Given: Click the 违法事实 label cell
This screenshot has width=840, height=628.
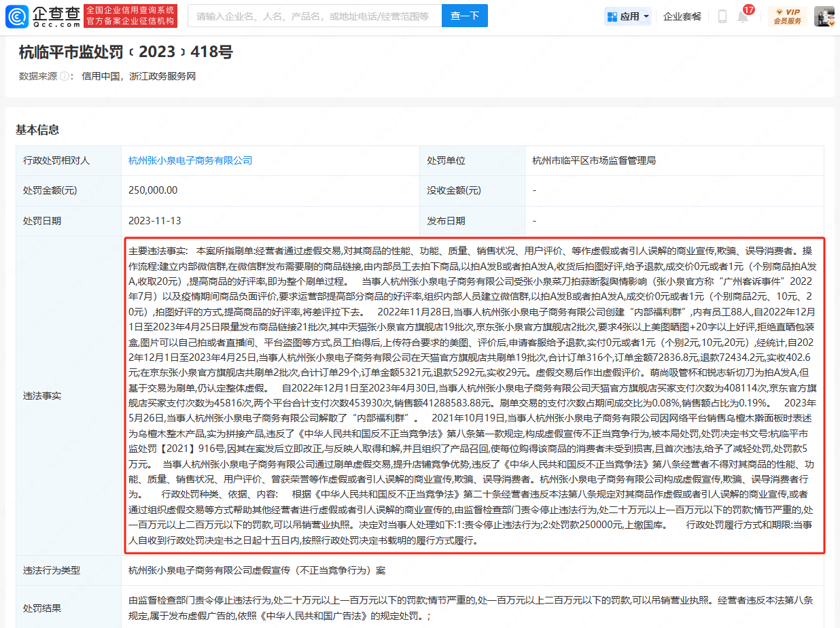Looking at the screenshot, I should 68,396.
